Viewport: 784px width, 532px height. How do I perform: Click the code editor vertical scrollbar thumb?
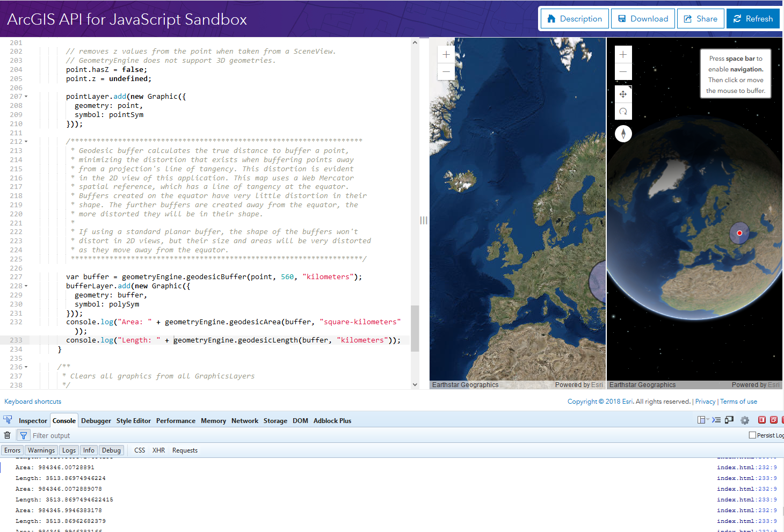[415, 329]
